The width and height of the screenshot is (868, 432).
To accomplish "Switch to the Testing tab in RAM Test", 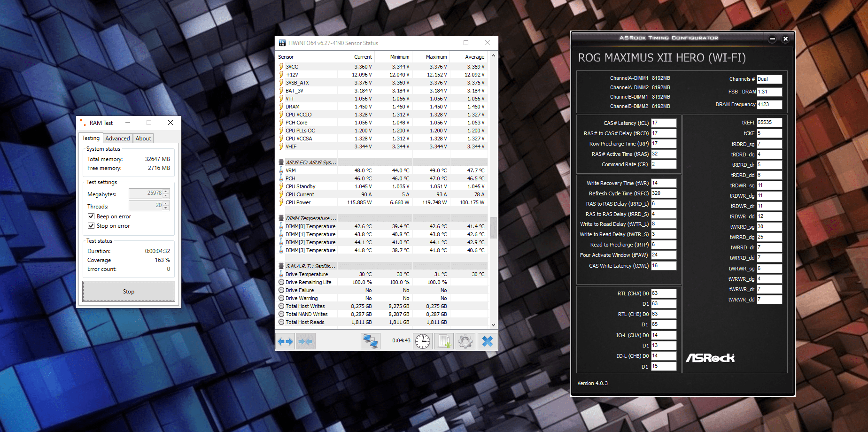I will click(x=91, y=138).
